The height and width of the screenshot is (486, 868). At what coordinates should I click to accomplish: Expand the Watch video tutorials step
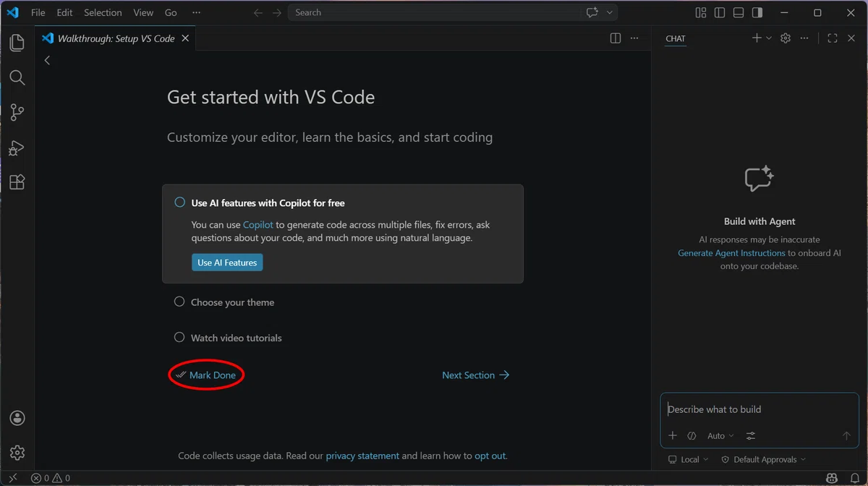click(x=237, y=338)
